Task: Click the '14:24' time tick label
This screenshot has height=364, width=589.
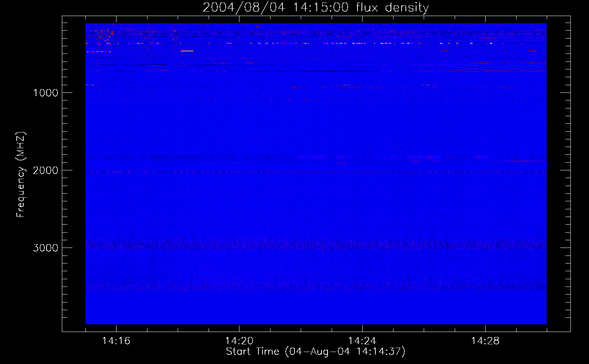Action: click(362, 341)
